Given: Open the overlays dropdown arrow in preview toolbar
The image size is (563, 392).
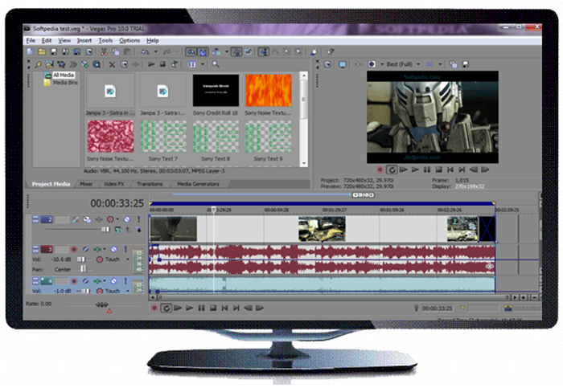Looking at the screenshot, I should click(x=440, y=64).
